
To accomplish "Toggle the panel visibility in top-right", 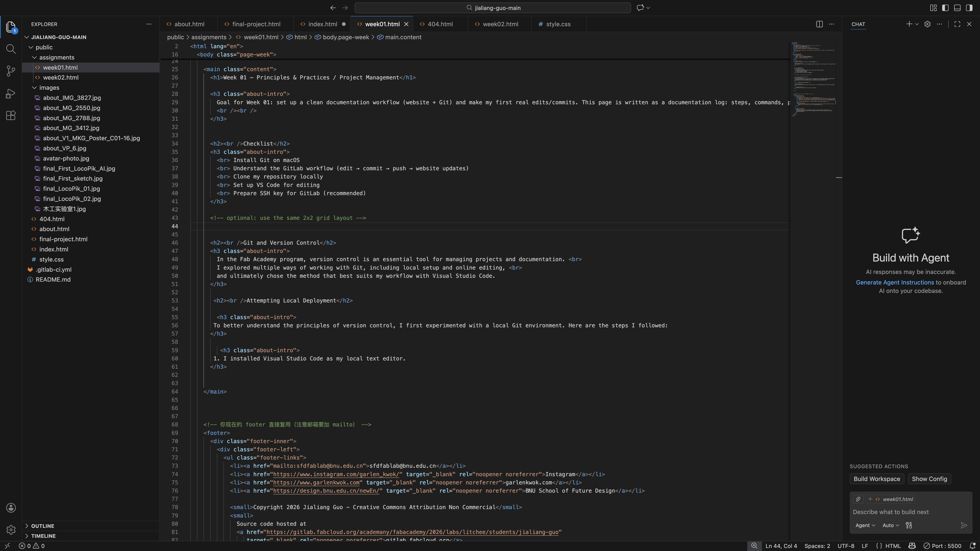I will pos(957,8).
